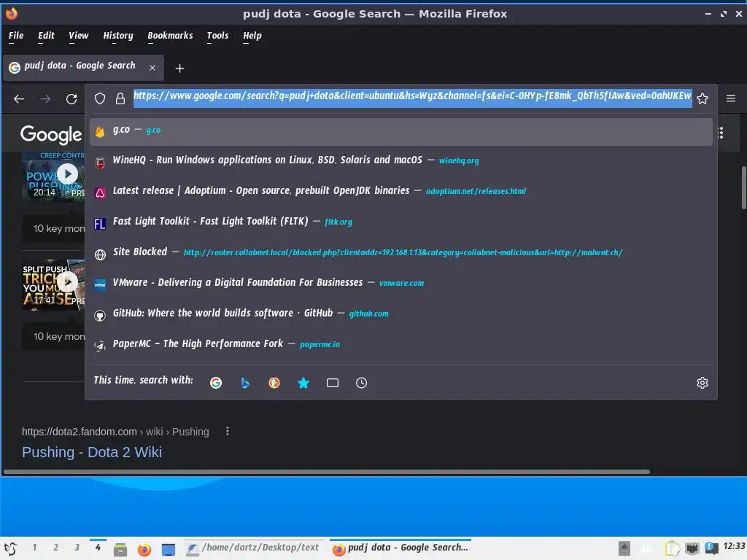The width and height of the screenshot is (747, 560).
Task: Choose the PaperMC papermc.io suggestion
Action: coord(400,344)
